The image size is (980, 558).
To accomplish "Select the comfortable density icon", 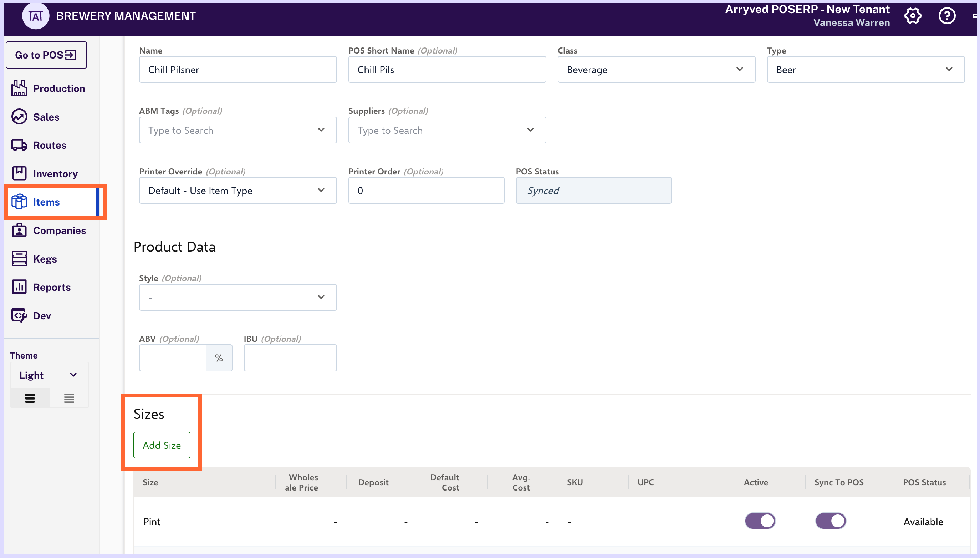I will [30, 398].
